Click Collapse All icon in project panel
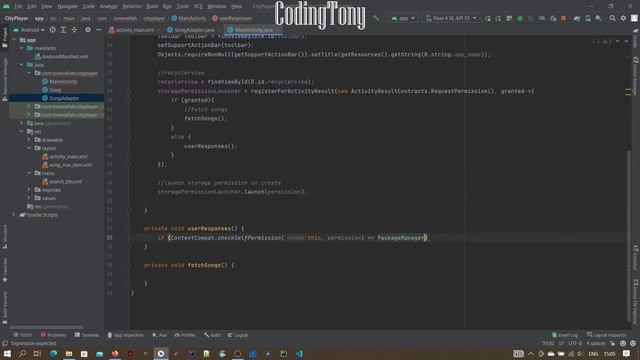The height and width of the screenshot is (360, 640). pyautogui.click(x=74, y=30)
